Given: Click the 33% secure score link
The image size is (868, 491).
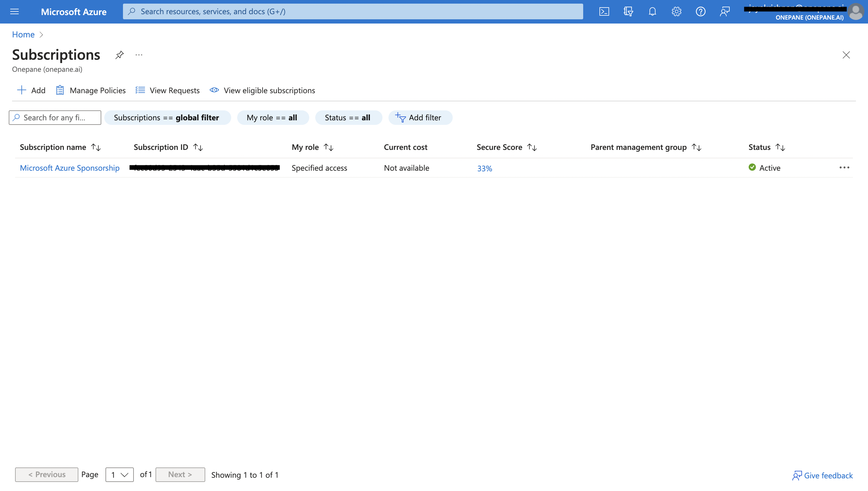Looking at the screenshot, I should pos(485,168).
